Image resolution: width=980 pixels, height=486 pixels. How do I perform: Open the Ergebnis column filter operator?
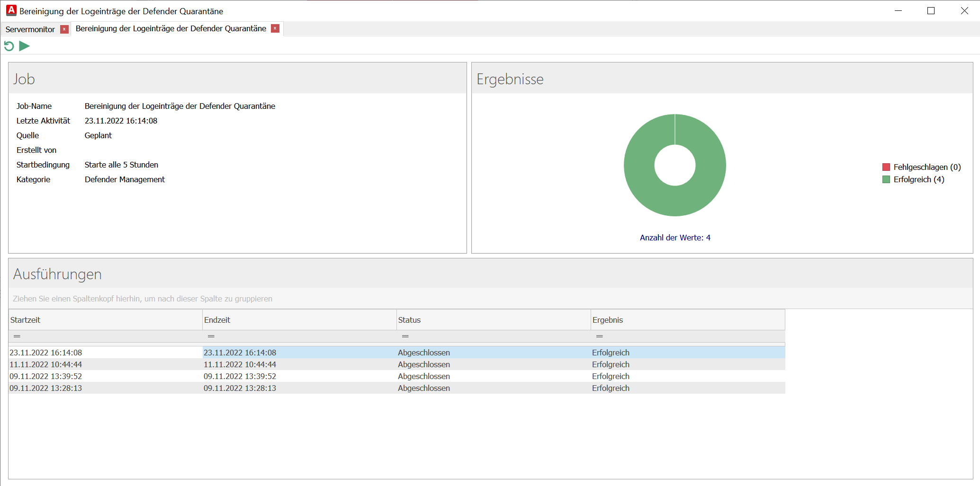click(600, 336)
